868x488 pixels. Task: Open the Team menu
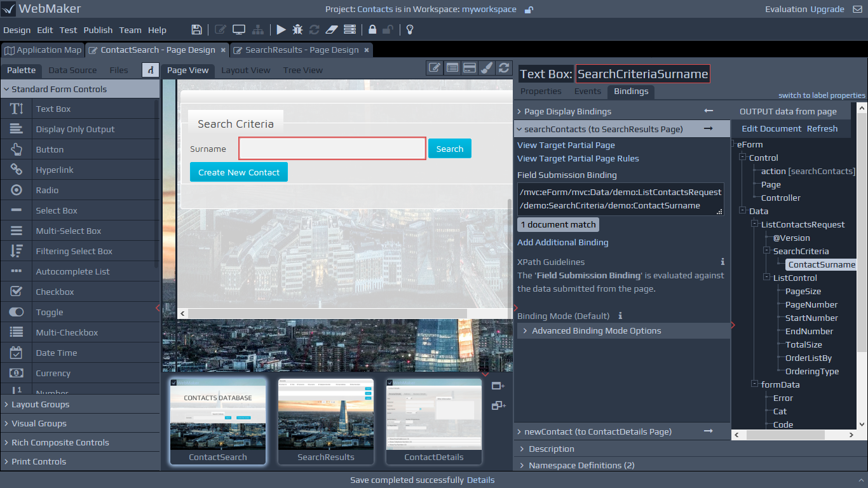click(130, 30)
